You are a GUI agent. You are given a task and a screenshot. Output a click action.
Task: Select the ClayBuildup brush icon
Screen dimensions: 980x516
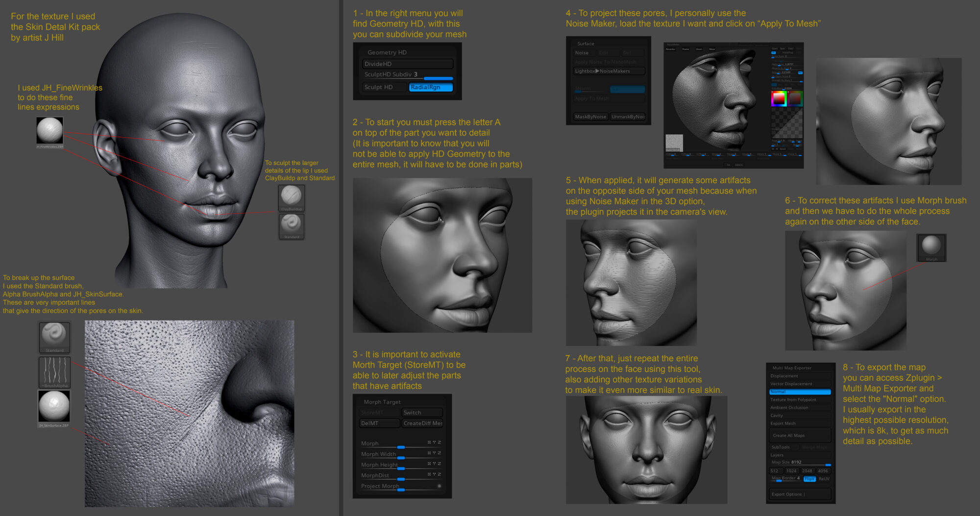coord(291,198)
